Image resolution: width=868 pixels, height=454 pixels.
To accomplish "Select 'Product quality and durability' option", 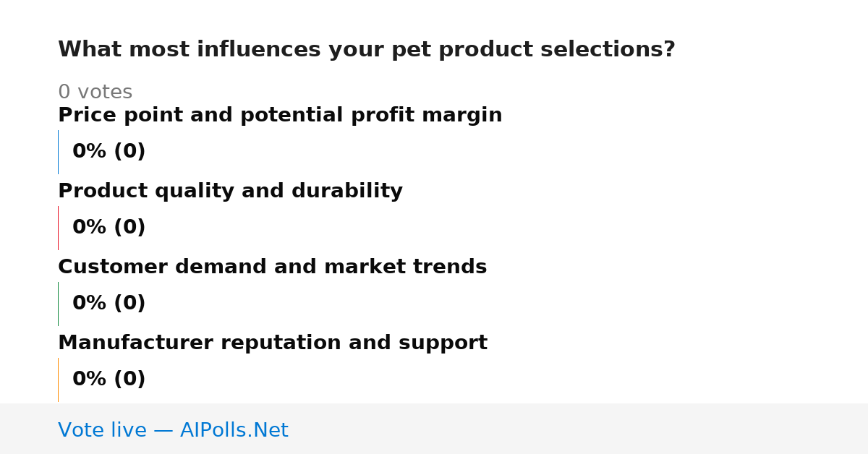I will tap(230, 192).
